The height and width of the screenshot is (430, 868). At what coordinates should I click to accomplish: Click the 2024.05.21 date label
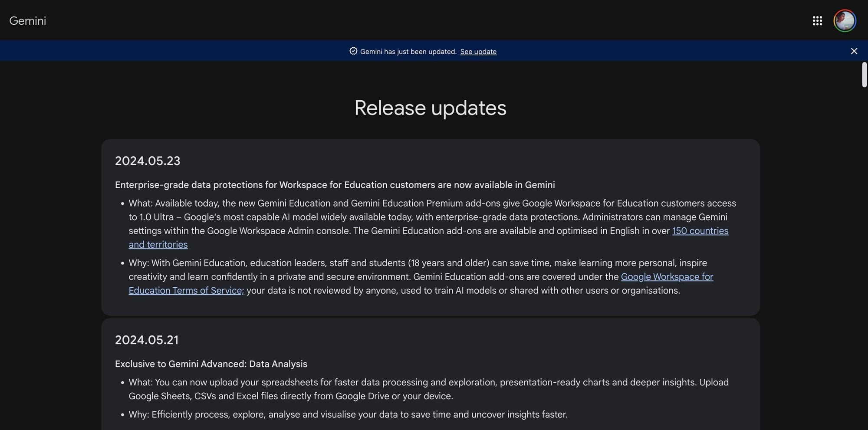(x=147, y=340)
